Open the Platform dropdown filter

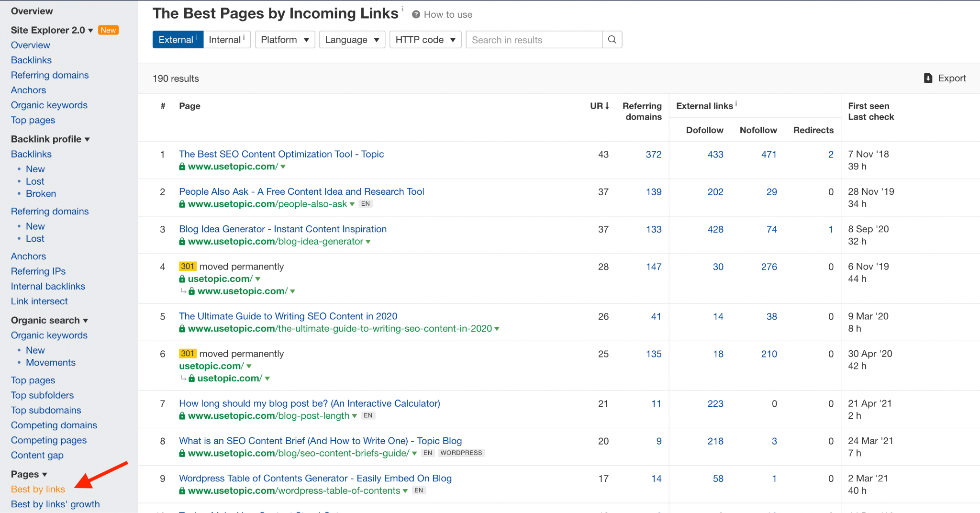coord(285,40)
